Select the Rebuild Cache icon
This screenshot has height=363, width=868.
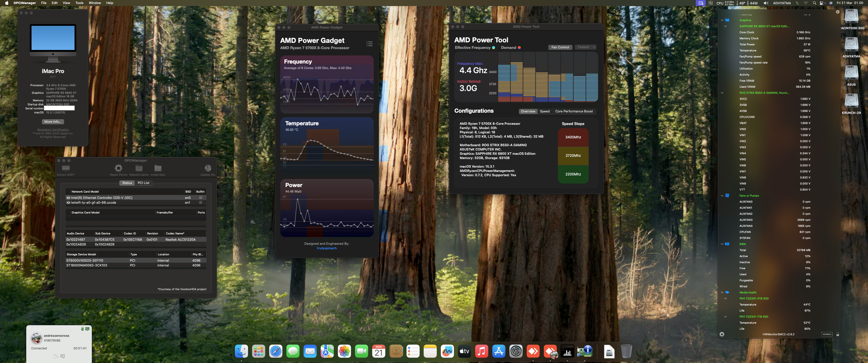point(139,168)
